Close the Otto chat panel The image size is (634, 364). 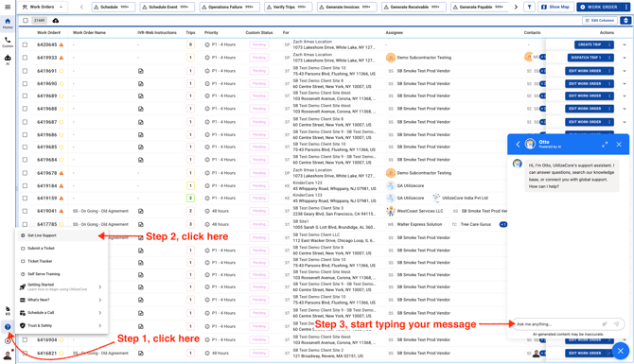tap(619, 145)
